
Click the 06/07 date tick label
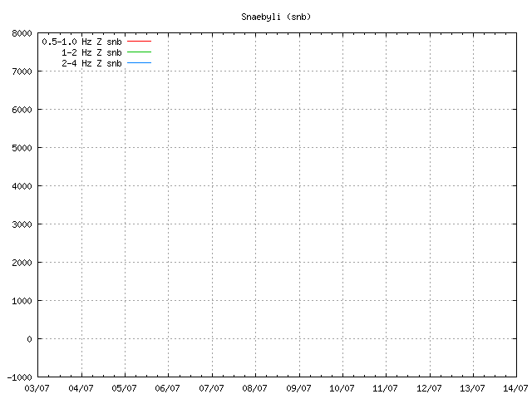(x=168, y=388)
